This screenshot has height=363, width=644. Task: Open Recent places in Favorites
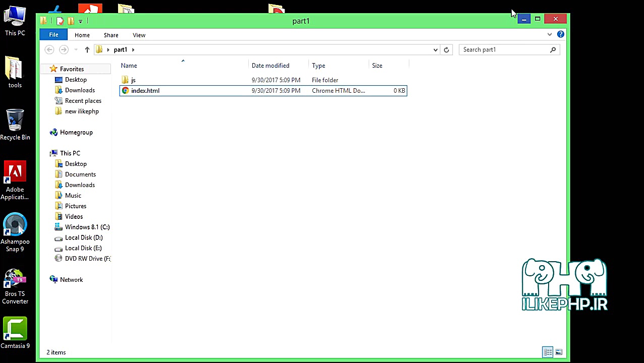83,101
